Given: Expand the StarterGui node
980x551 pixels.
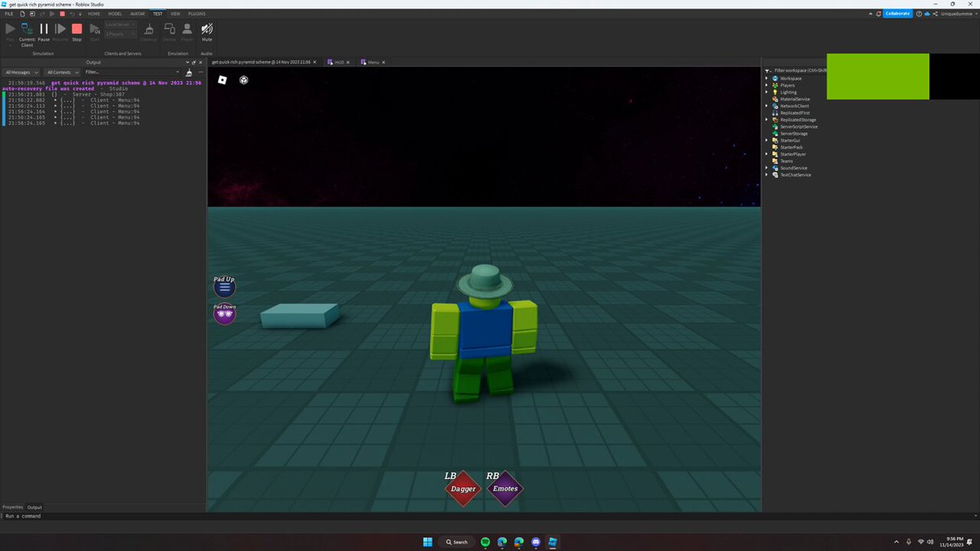Looking at the screenshot, I should click(767, 140).
